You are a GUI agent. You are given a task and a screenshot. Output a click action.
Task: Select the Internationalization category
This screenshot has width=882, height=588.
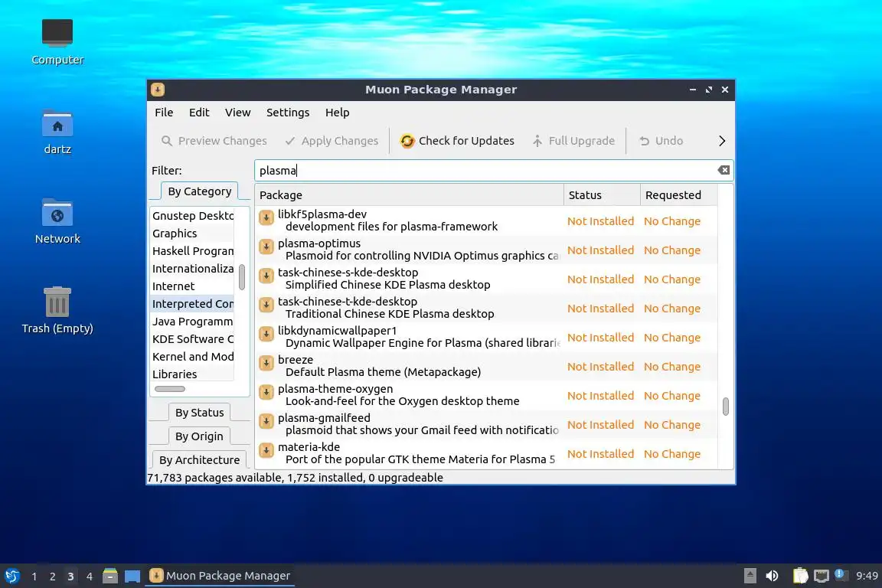click(x=192, y=269)
